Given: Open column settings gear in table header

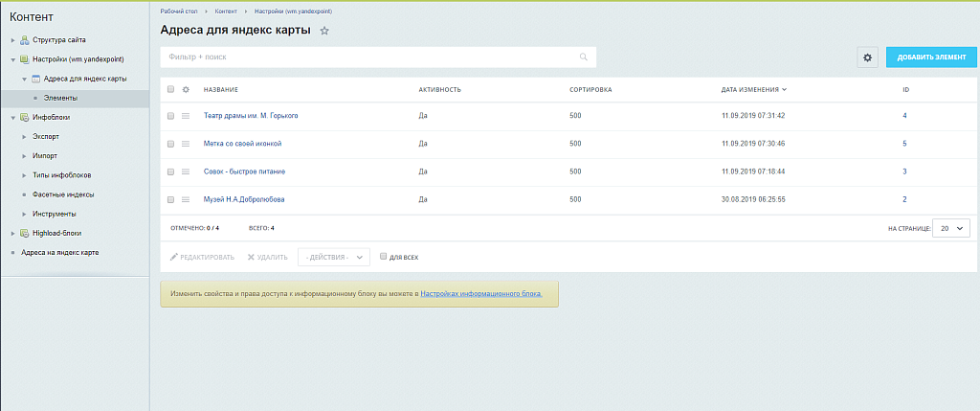Looking at the screenshot, I should point(186,89).
